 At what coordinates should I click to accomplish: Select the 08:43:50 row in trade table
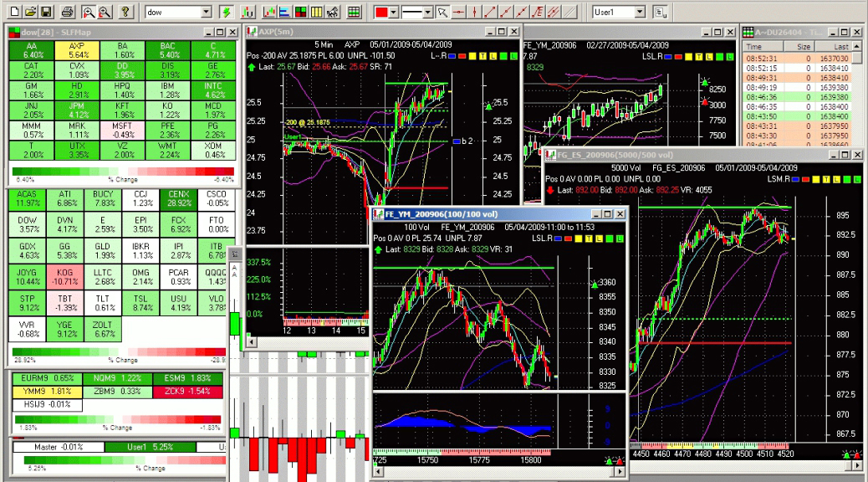coord(797,116)
